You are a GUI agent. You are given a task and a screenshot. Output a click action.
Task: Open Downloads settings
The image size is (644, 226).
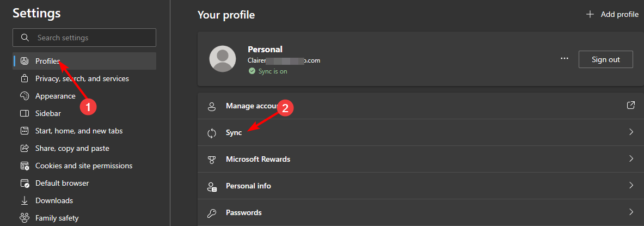pos(84,200)
